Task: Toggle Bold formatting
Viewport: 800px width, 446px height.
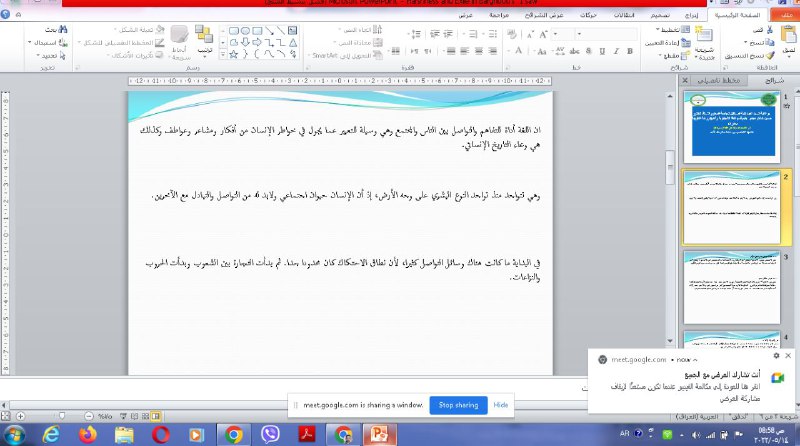Action: click(630, 51)
